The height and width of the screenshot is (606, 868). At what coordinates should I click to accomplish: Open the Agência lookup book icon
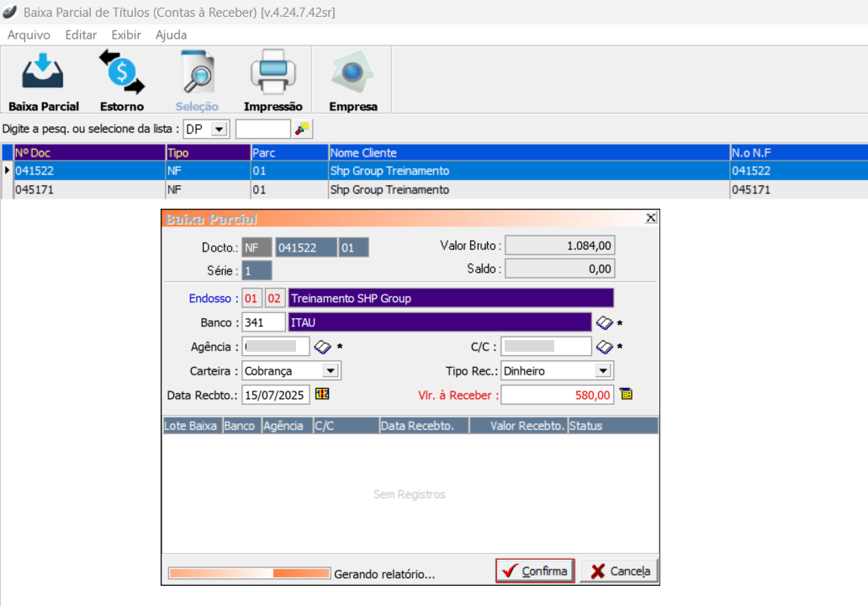pos(323,347)
